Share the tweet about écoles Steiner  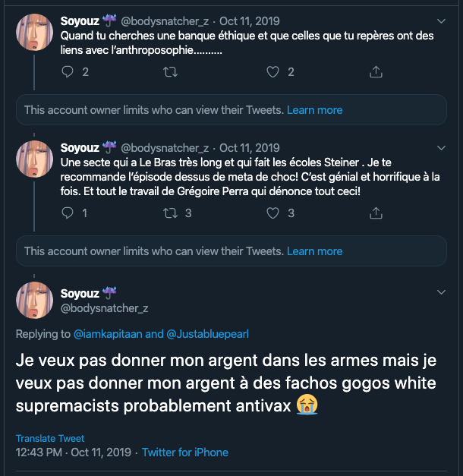pyautogui.click(x=376, y=213)
